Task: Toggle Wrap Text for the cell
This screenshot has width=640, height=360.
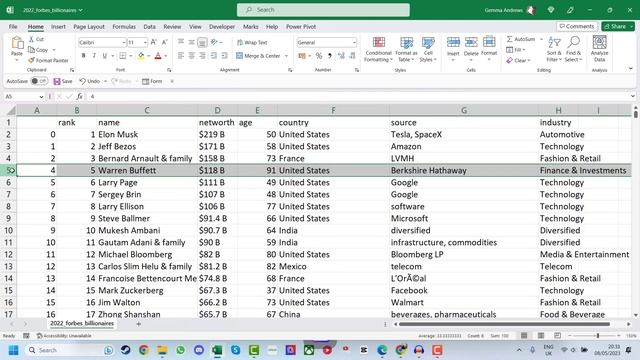Action: pyautogui.click(x=252, y=42)
